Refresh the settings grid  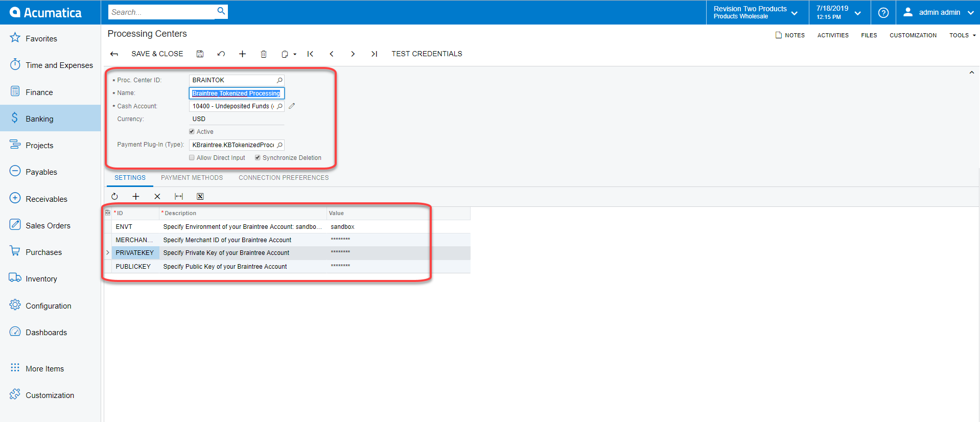pyautogui.click(x=114, y=196)
